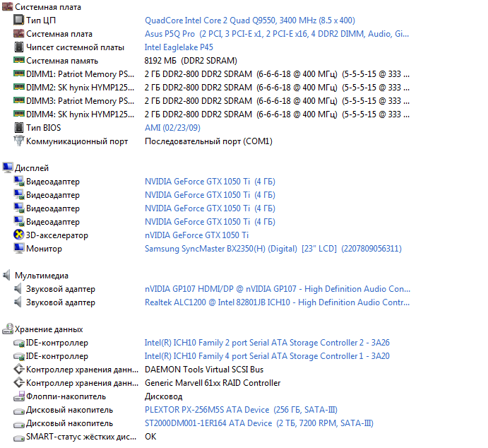Click IDE controller icon for 4 port controller
This screenshot has height=448, width=488.
click(x=18, y=356)
